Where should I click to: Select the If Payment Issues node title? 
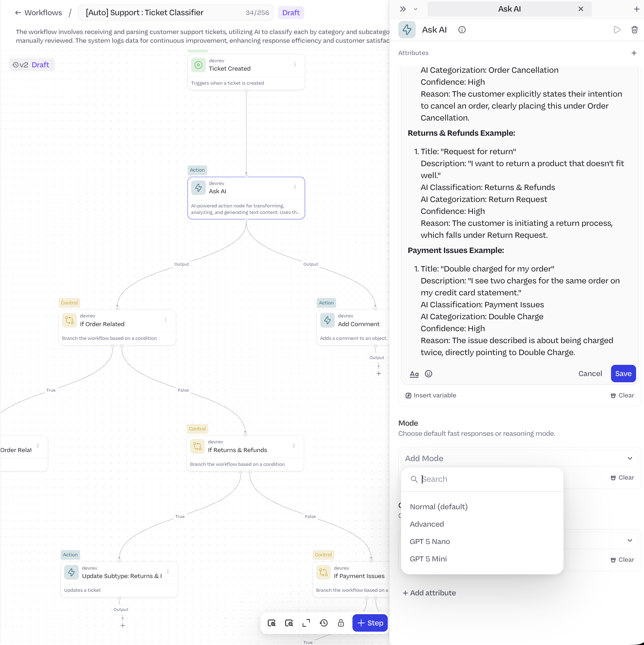point(359,576)
